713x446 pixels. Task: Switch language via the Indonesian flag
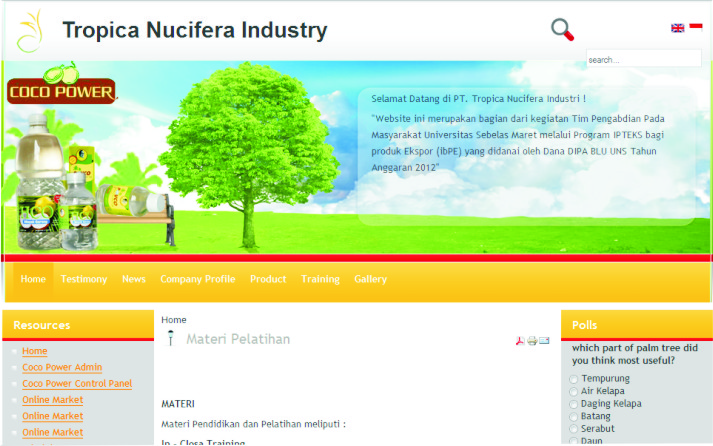tap(696, 27)
